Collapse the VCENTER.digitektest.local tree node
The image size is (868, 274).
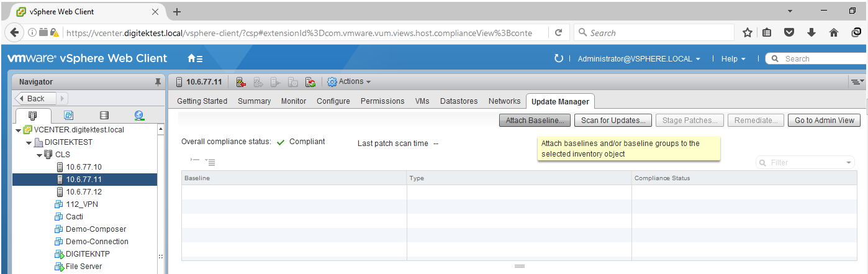click(19, 130)
